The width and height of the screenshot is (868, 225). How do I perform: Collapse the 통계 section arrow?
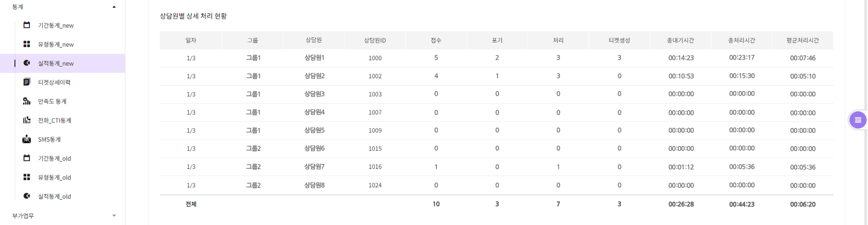(114, 7)
